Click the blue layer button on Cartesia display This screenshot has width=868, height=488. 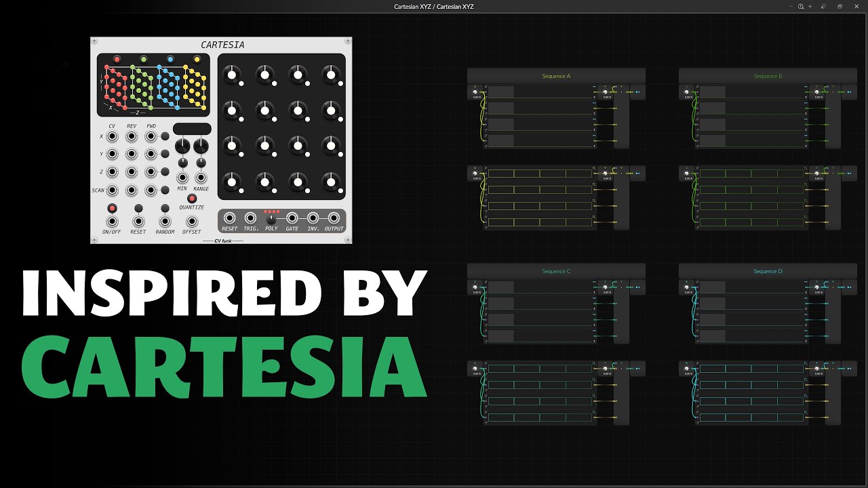pyautogui.click(x=170, y=60)
